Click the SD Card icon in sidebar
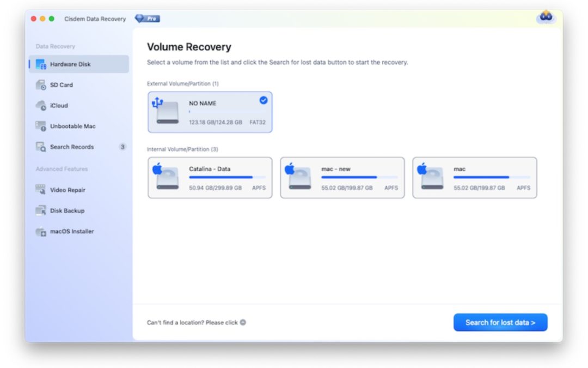Image resolution: width=588 pixels, height=368 pixels. (x=41, y=85)
